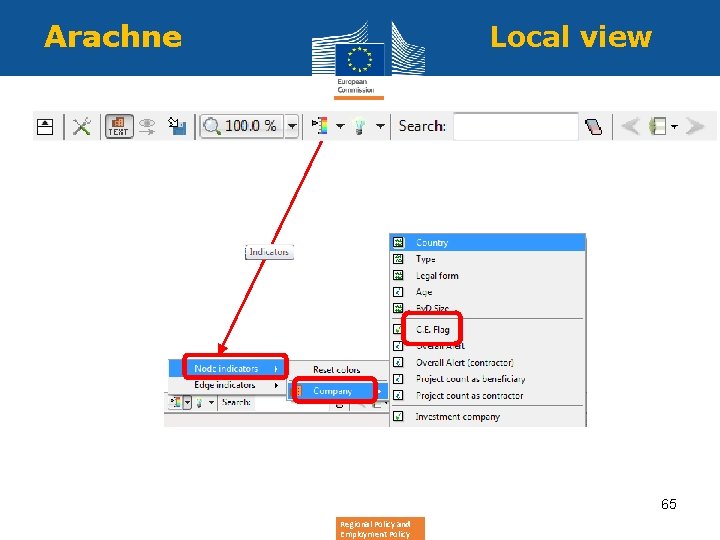Viewport: 720px width, 540px height.
Task: Select the Edge indicators menu item
Action: [x=225, y=385]
